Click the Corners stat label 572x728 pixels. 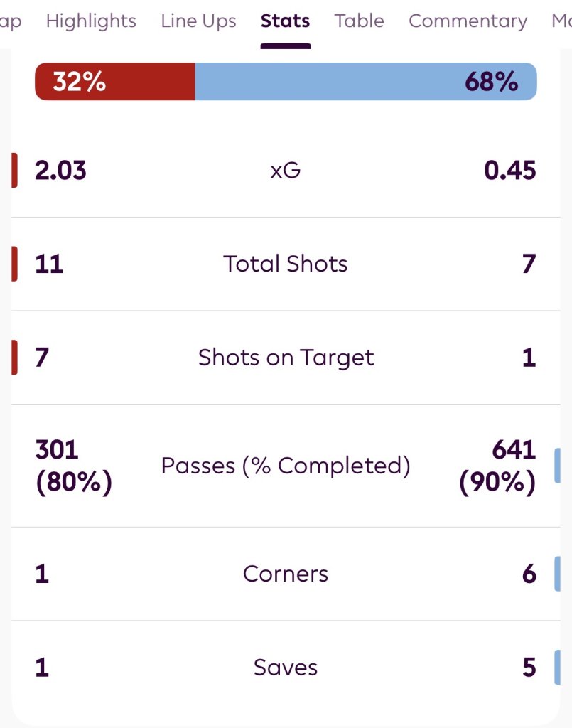pyautogui.click(x=286, y=574)
